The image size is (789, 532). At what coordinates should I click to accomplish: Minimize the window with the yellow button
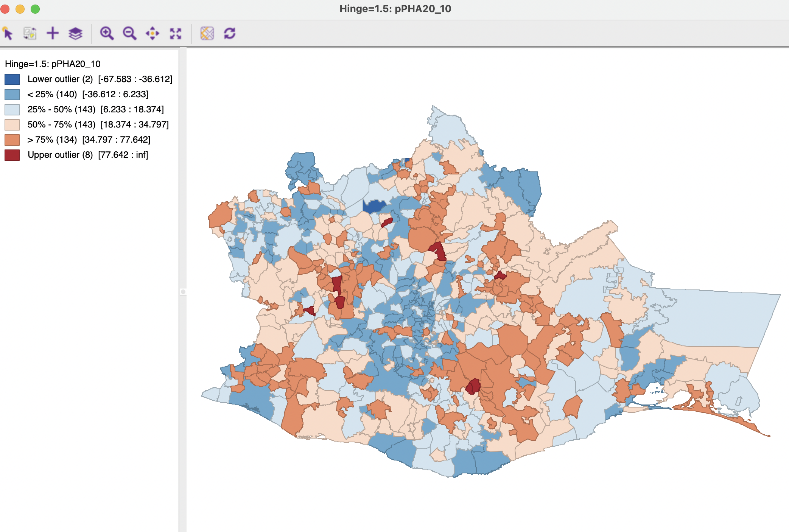(x=20, y=9)
